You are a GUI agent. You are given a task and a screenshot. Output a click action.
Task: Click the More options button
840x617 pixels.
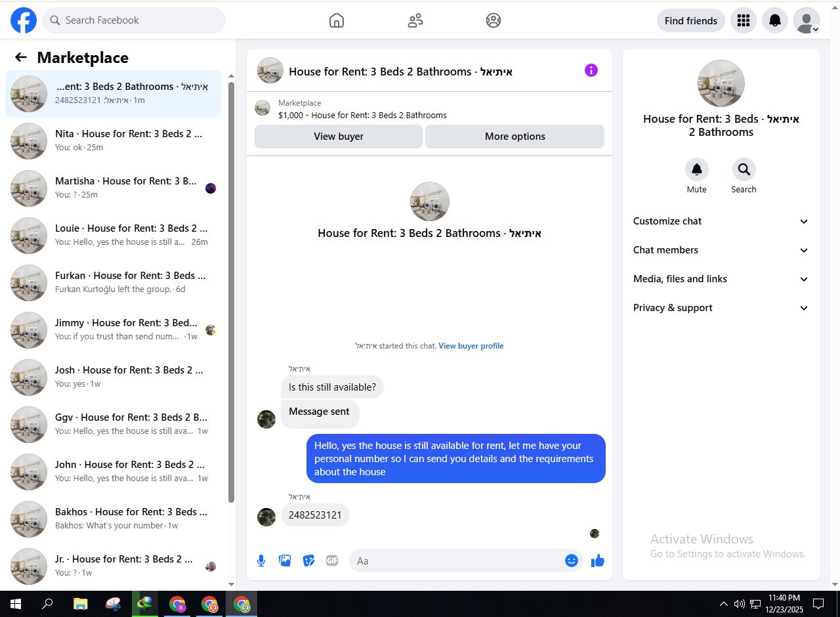point(515,137)
